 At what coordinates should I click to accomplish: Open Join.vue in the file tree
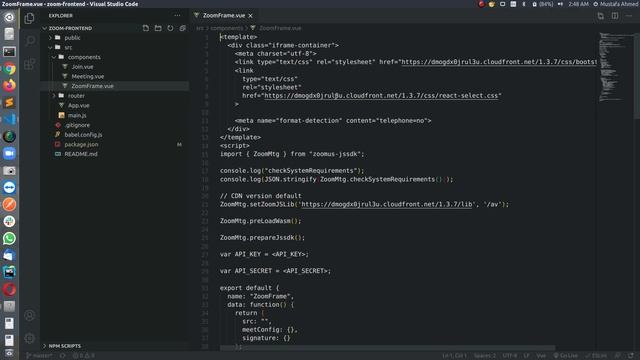[x=114, y=67]
